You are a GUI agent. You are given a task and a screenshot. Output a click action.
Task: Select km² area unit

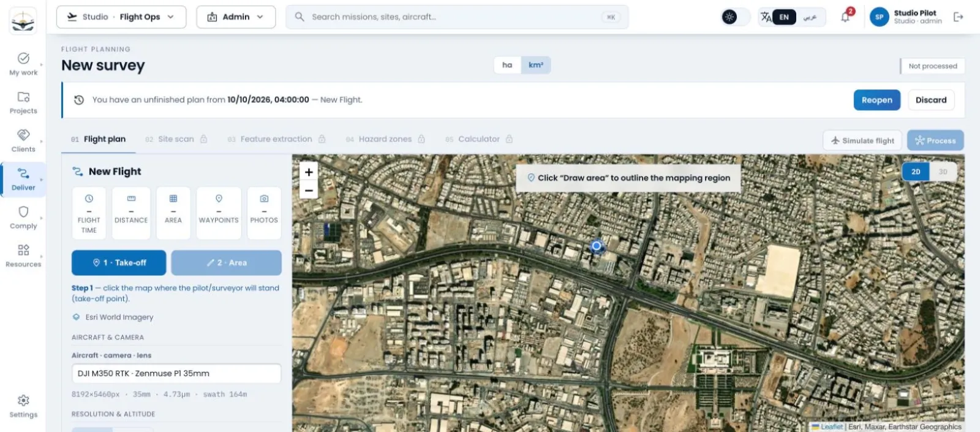(536, 65)
